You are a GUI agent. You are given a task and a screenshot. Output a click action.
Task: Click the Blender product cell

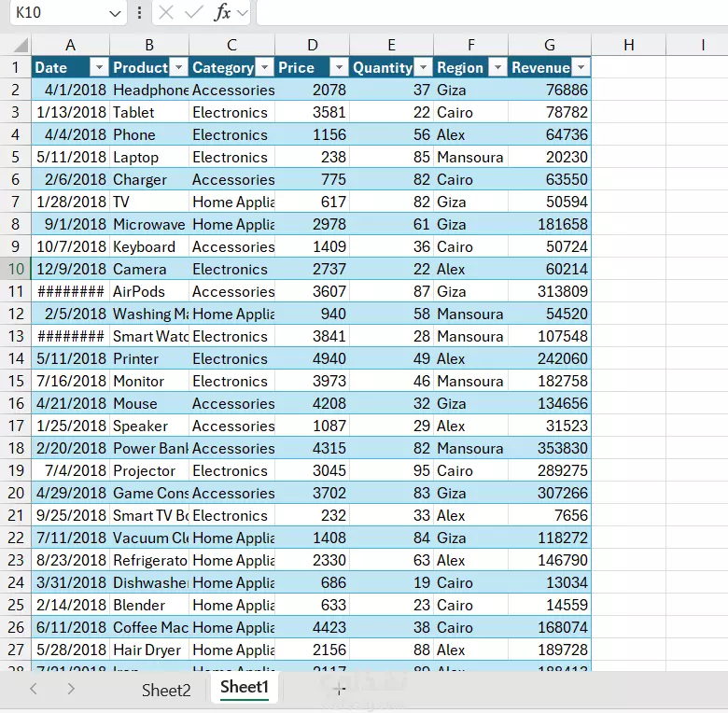(149, 606)
